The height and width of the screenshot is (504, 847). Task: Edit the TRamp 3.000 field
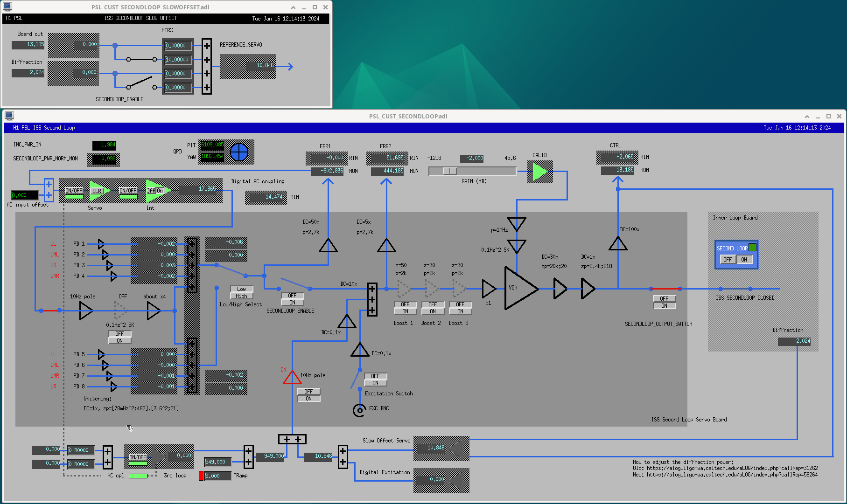tap(217, 476)
